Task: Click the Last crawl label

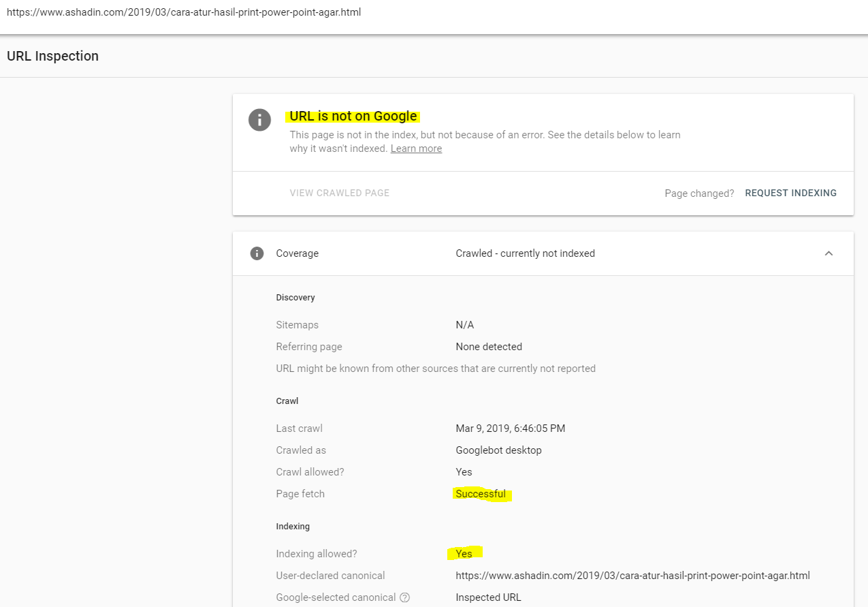Action: pos(299,429)
